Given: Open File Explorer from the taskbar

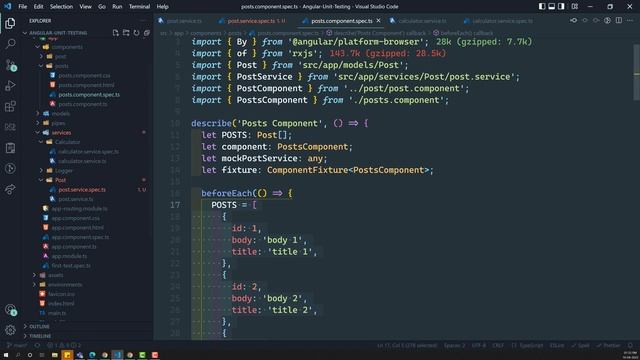Looking at the screenshot, I should [54, 355].
